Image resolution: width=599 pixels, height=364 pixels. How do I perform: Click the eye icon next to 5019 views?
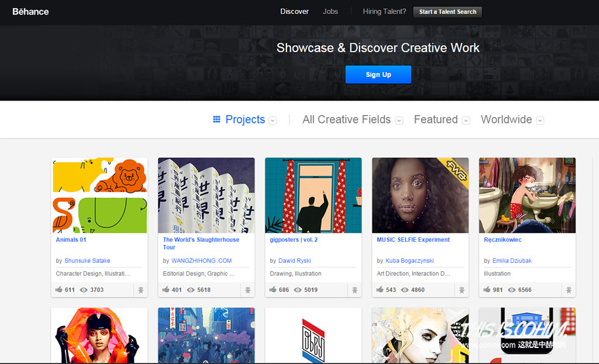pos(297,290)
